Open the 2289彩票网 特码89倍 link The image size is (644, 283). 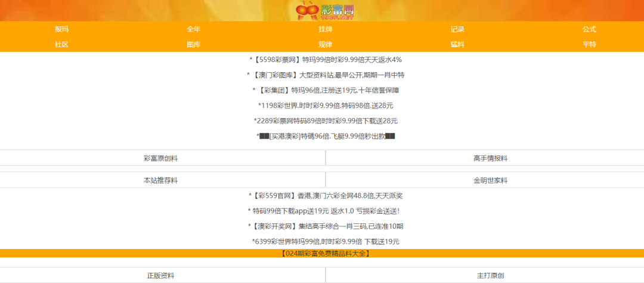click(326, 121)
